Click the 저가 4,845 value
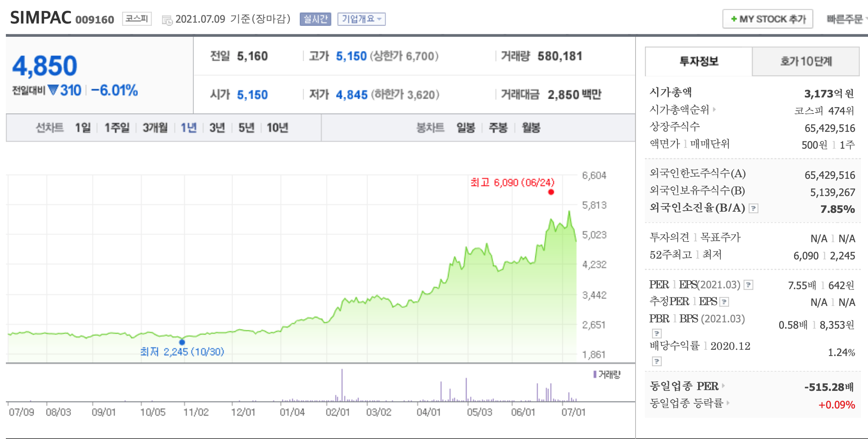868x439 pixels. pos(352,95)
